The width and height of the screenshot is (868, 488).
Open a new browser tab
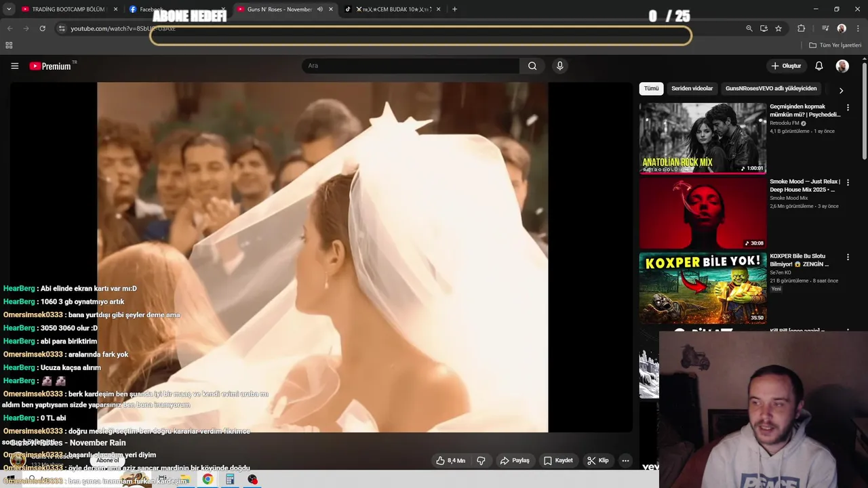454,9
